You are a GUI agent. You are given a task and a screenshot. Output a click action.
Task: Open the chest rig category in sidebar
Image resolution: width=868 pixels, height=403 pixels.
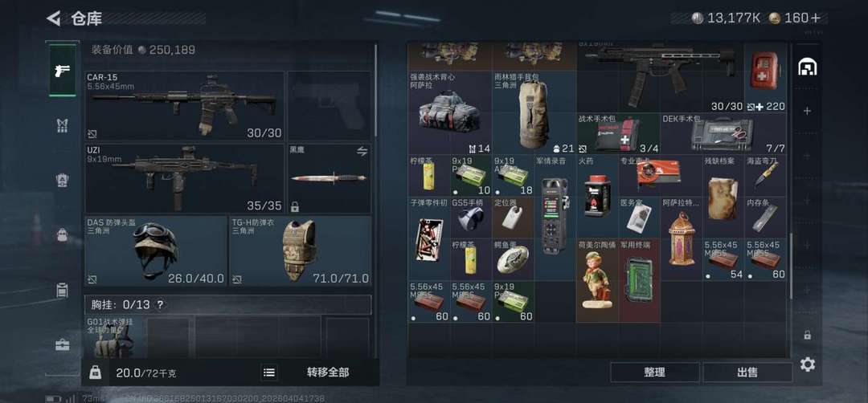coord(63,125)
